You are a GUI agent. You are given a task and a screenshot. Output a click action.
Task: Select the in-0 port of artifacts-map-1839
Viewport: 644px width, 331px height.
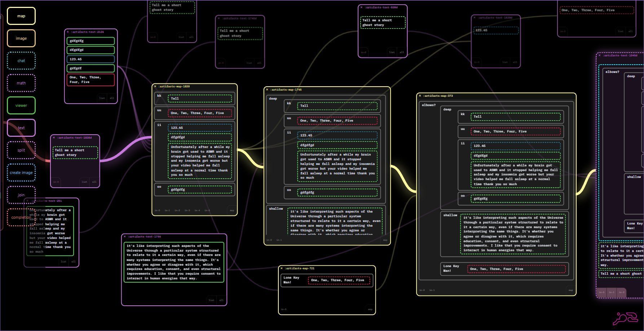157,210
